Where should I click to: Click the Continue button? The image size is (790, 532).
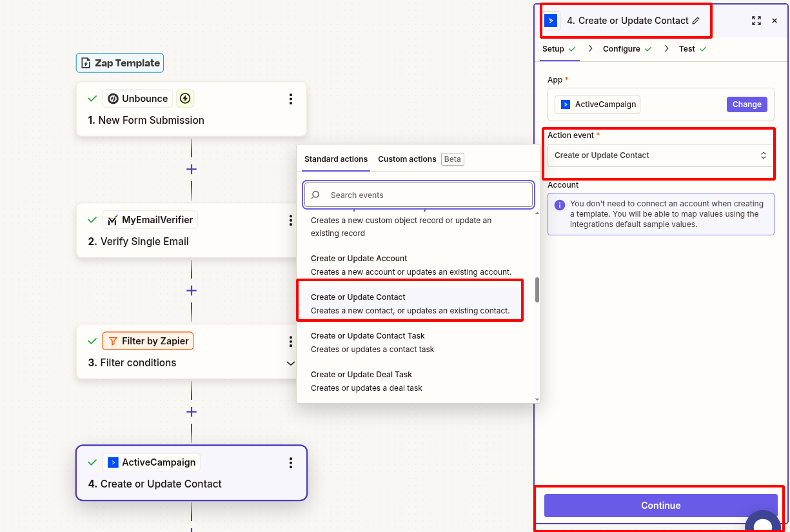[x=660, y=506]
